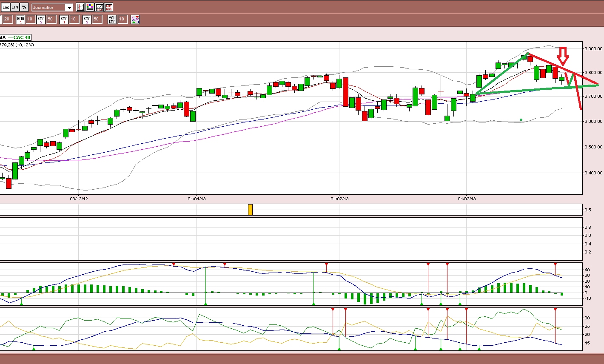Viewport: 604px width, 364px height.
Task: Open the Journalier period dropdown
Action: click(52, 7)
